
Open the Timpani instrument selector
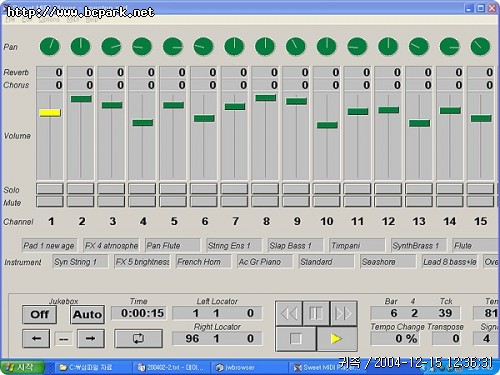(x=357, y=246)
